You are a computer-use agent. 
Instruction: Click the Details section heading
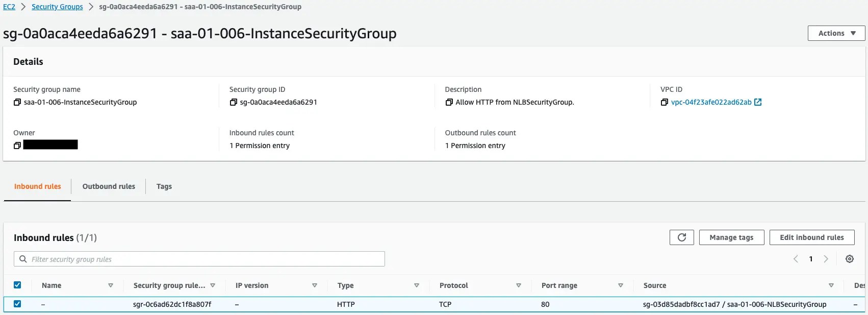[x=28, y=62]
